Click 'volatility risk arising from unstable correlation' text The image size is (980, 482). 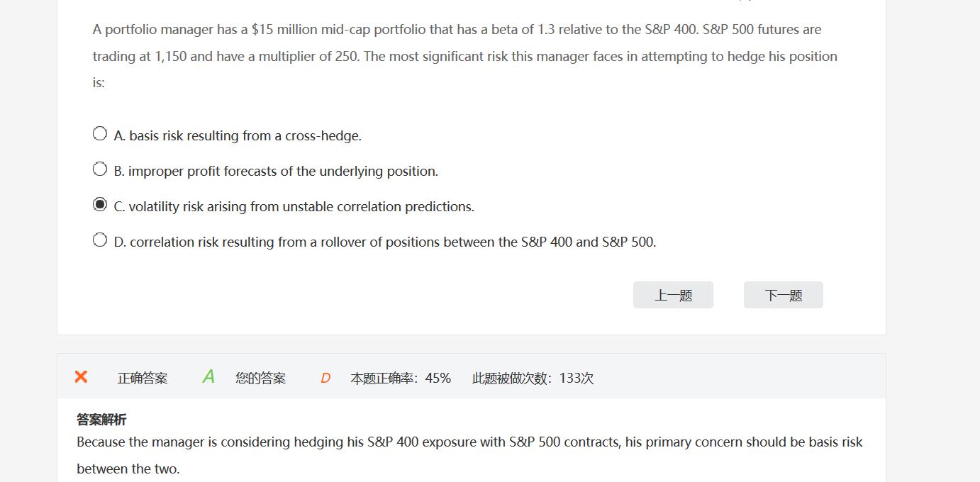click(301, 206)
